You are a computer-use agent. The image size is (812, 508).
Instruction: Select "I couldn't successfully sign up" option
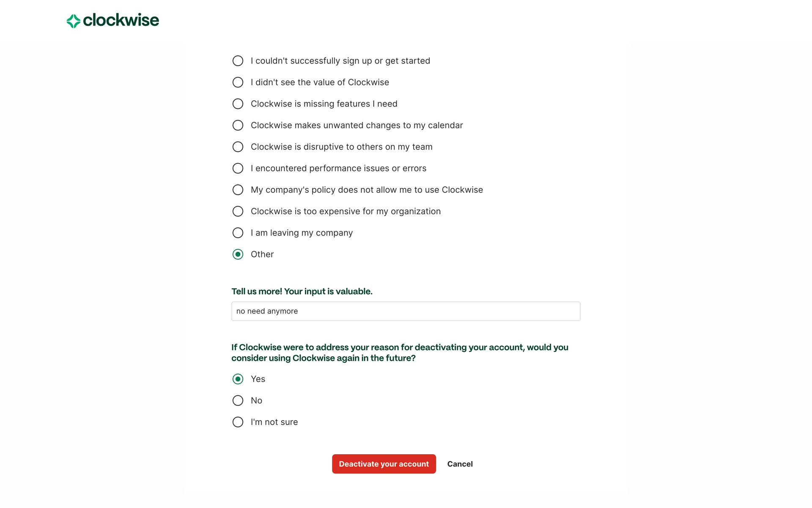point(238,61)
